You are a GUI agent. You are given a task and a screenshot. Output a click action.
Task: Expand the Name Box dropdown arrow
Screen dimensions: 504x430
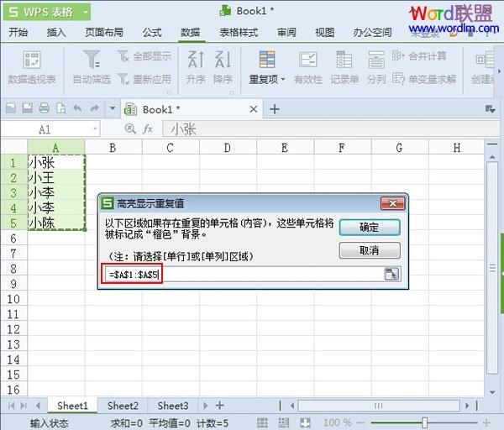click(93, 129)
